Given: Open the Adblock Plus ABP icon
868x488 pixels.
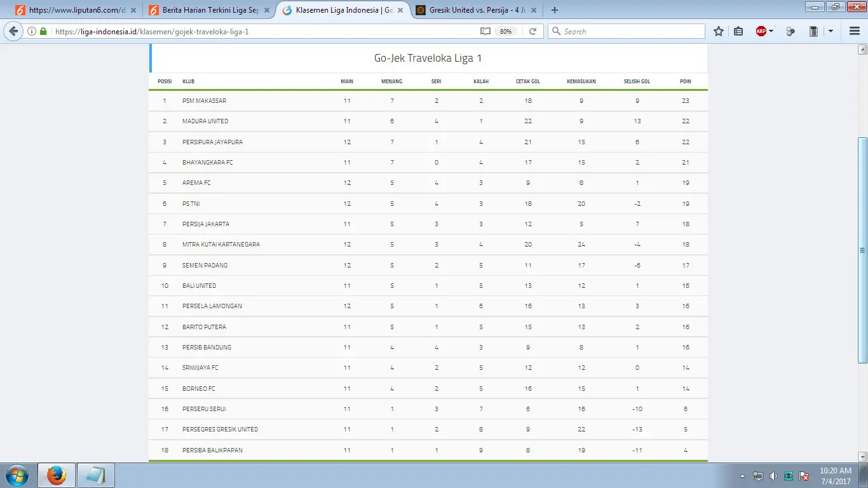Looking at the screenshot, I should click(x=761, y=31).
